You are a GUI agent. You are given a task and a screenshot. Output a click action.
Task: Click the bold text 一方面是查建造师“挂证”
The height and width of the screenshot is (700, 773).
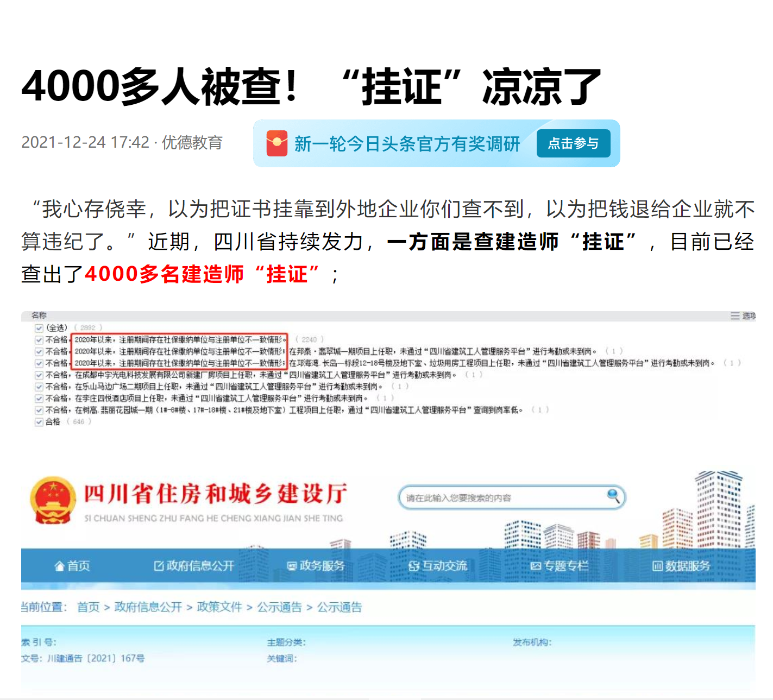coord(512,242)
